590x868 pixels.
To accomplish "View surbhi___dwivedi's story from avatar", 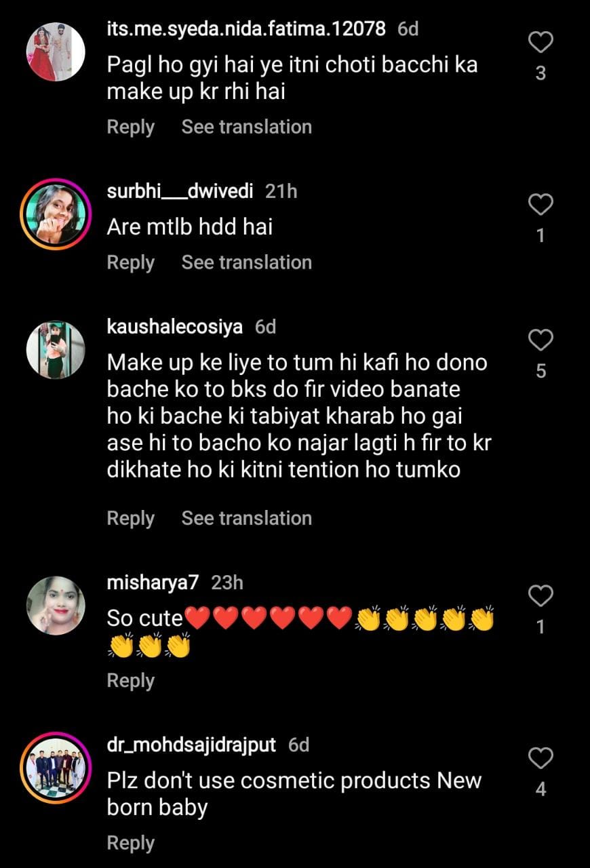I will [56, 214].
